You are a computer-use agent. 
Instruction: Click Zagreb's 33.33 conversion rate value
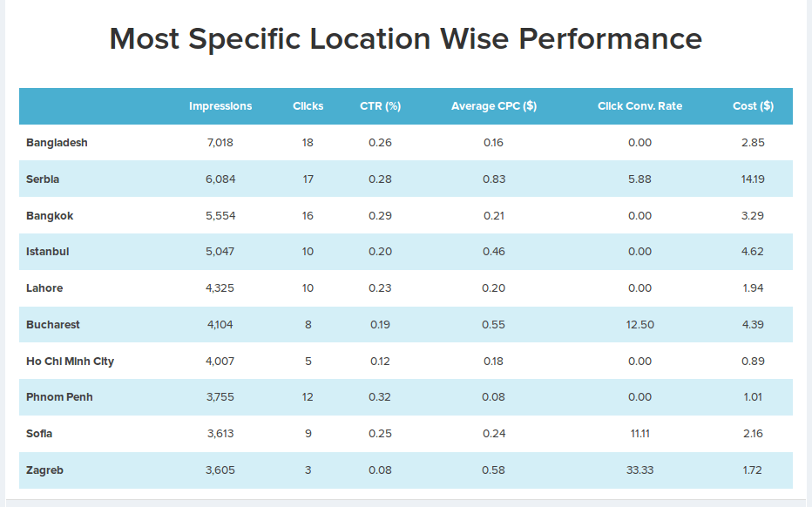(640, 470)
